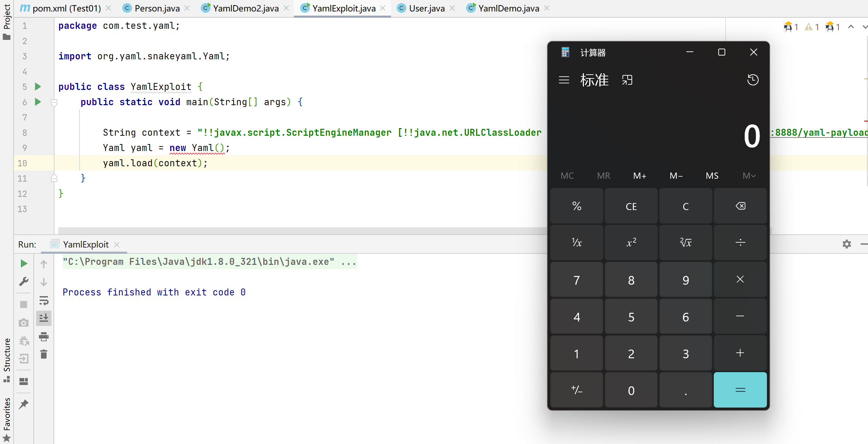Click calculator decimal point key
The image size is (868, 444).
(686, 390)
